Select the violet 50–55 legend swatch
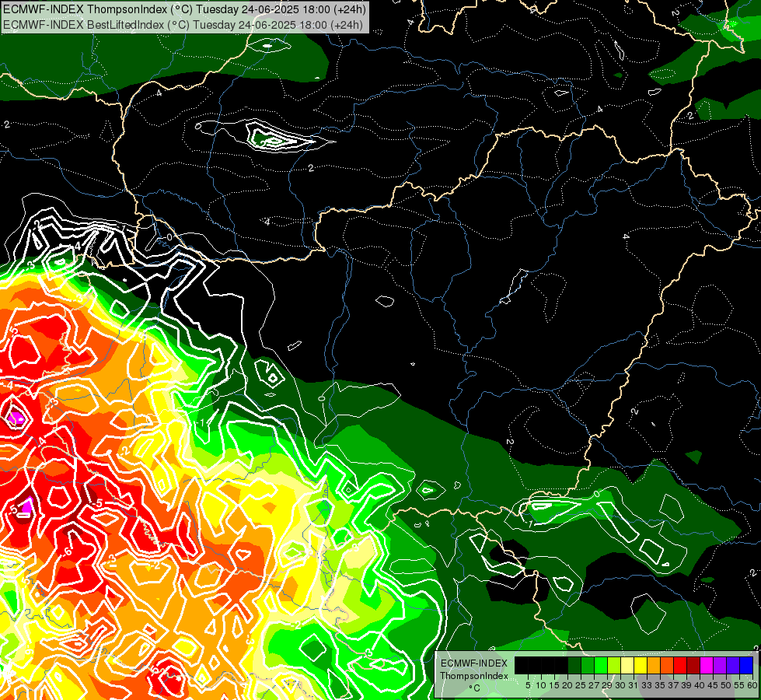 [x=733, y=666]
